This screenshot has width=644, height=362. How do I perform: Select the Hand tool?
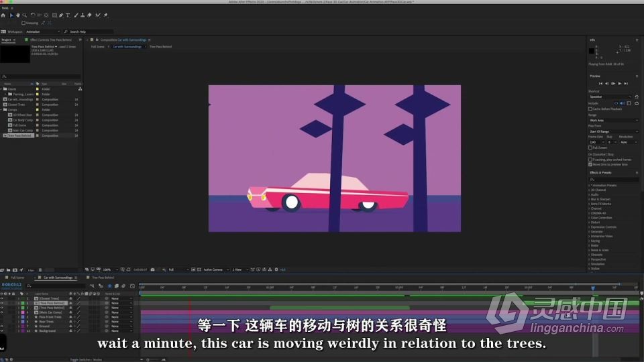pos(17,15)
